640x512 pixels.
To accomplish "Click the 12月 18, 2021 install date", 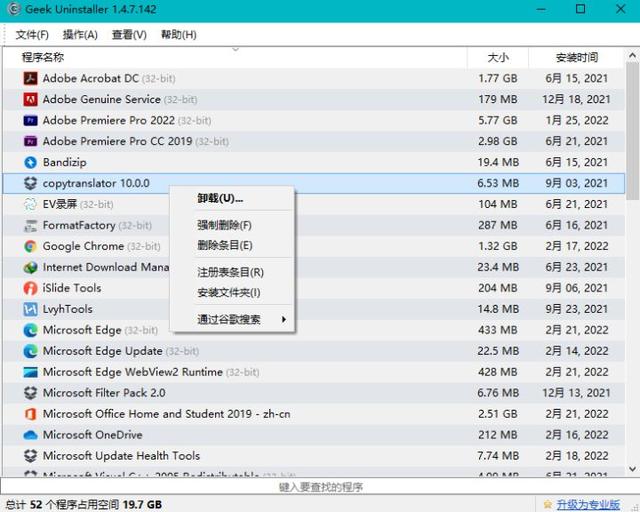I will 576,99.
